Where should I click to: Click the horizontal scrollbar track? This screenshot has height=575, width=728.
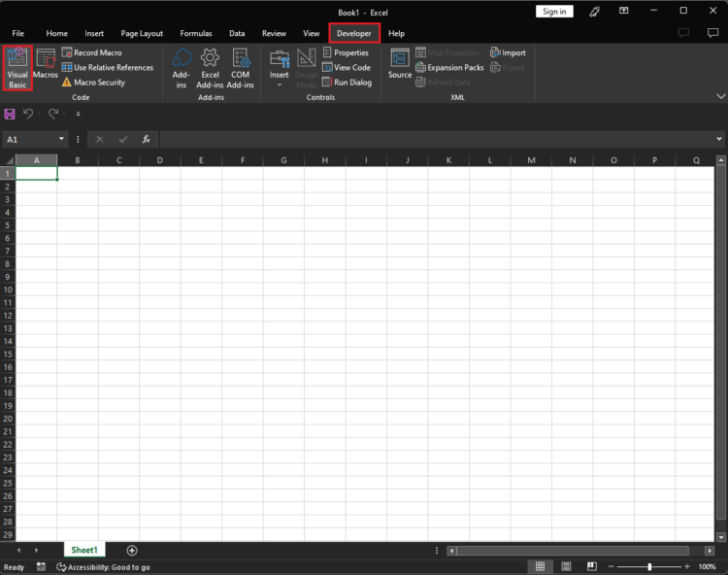(573, 551)
